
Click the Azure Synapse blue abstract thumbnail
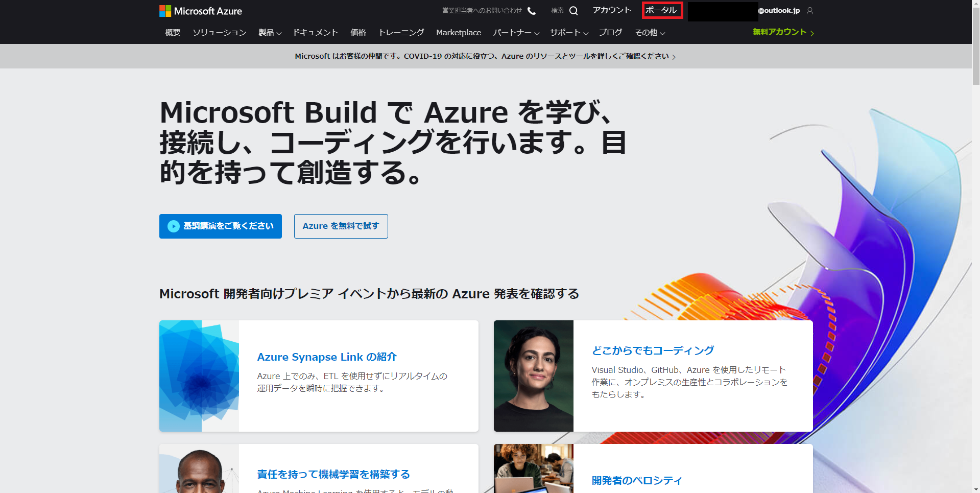point(199,376)
